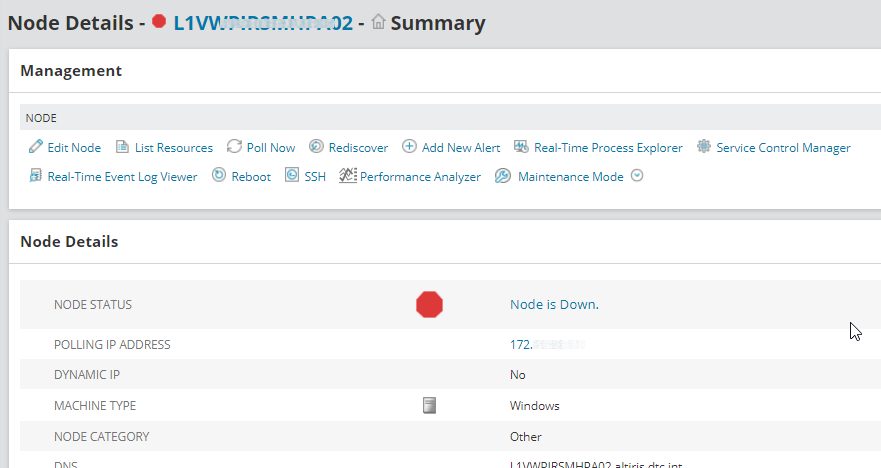Select the machine type value 'Windows'
Screen dimensions: 881x468
[534, 406]
